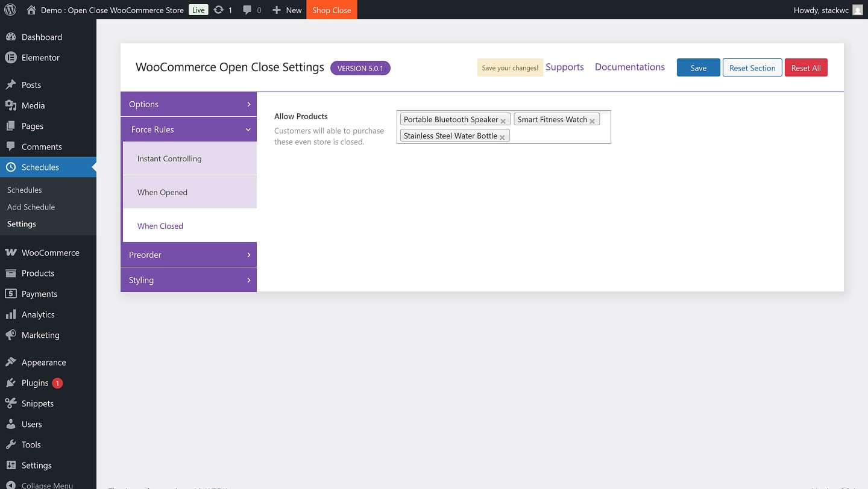Image resolution: width=868 pixels, height=489 pixels.
Task: Click the updates refresh icon
Action: (219, 10)
